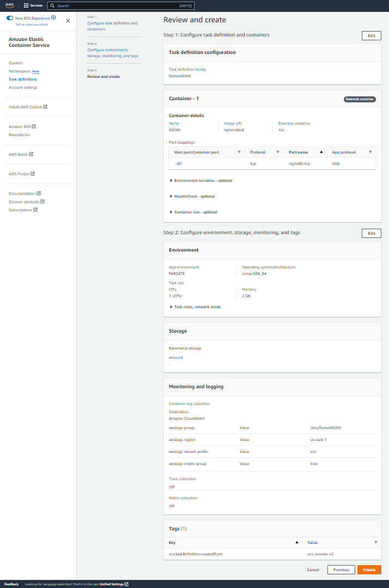Image resolution: width=389 pixels, height=588 pixels.
Task: Toggle the New ECS Experience switch
Action: pyautogui.click(x=10, y=18)
